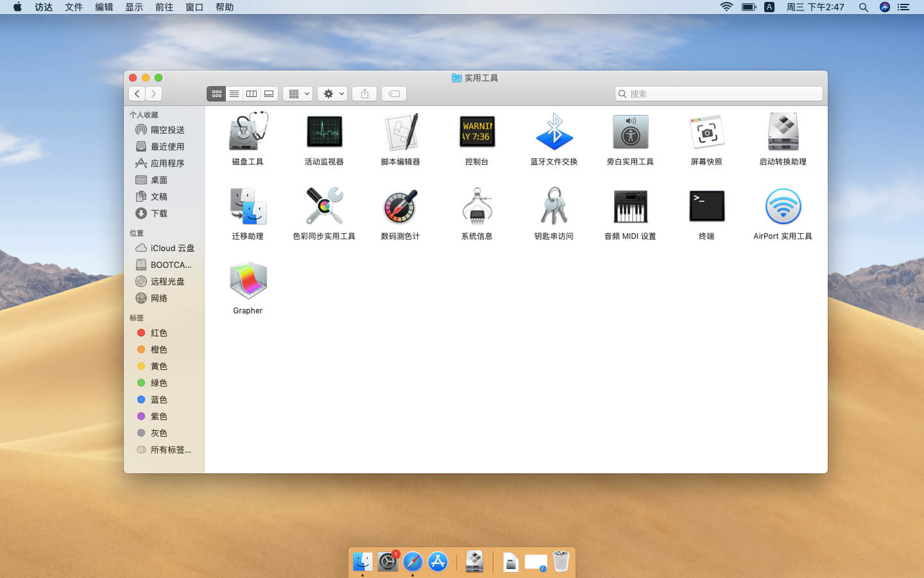Launch Safari from the Dock
Screen dimensions: 924x578
coord(413,561)
